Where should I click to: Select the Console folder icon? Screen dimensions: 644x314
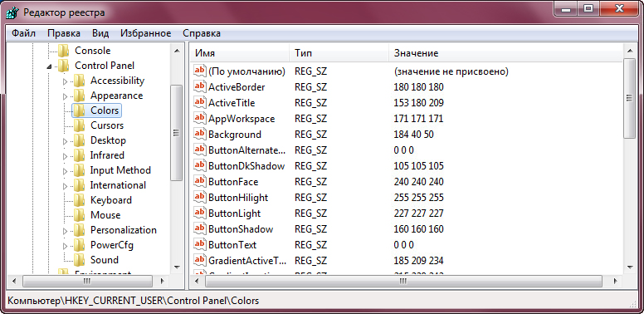tap(63, 51)
